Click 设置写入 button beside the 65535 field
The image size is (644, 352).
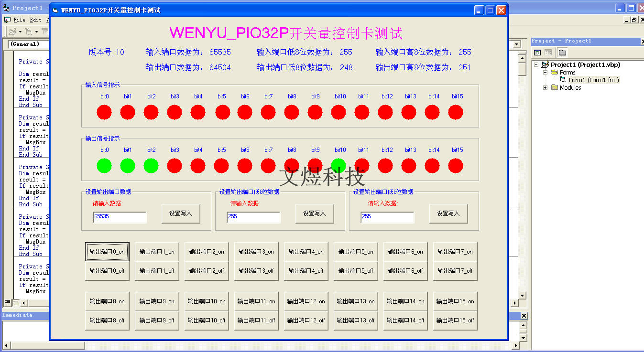click(x=181, y=213)
